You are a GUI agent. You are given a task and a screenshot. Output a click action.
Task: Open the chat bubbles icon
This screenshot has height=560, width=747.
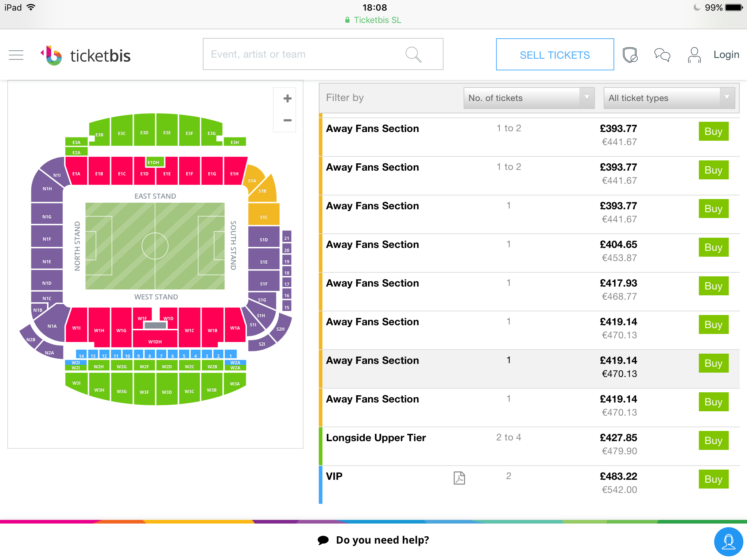pyautogui.click(x=662, y=55)
